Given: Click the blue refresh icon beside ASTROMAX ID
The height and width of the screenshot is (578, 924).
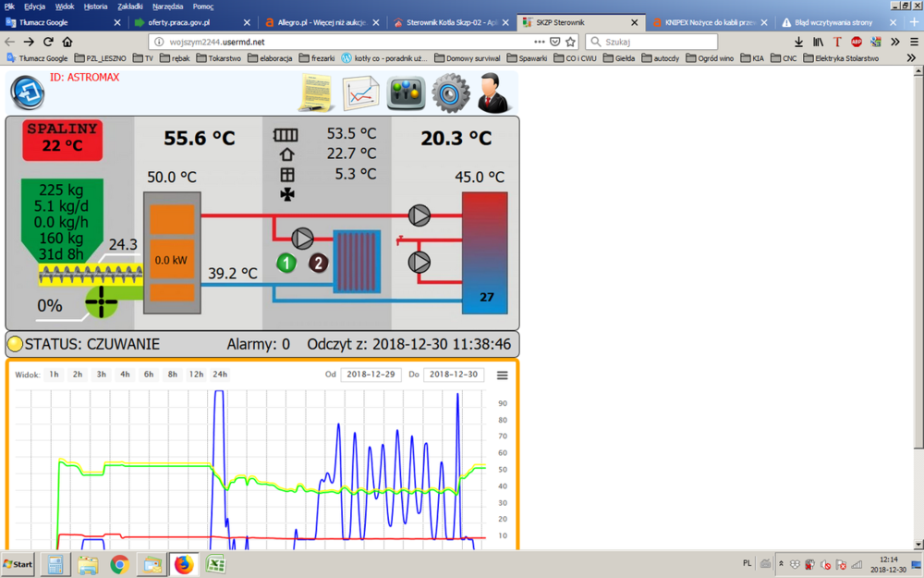Looking at the screenshot, I should (x=27, y=91).
